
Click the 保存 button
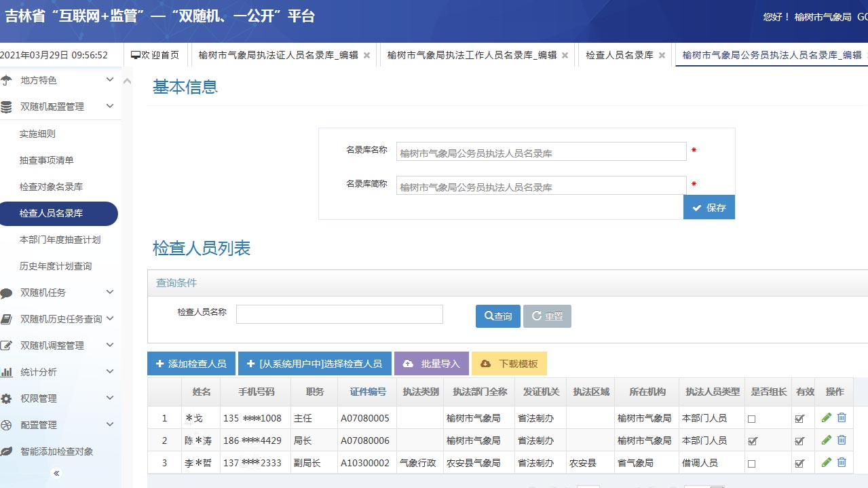click(709, 208)
